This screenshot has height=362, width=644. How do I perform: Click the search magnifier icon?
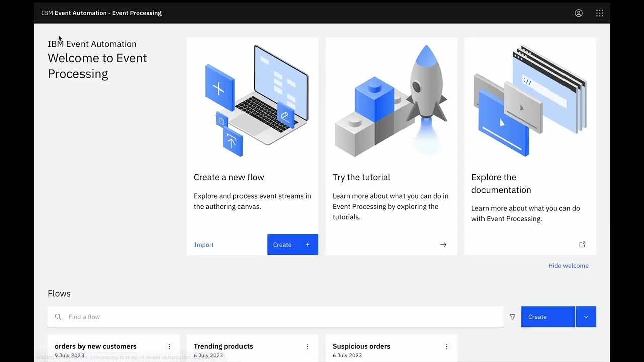coord(58,317)
